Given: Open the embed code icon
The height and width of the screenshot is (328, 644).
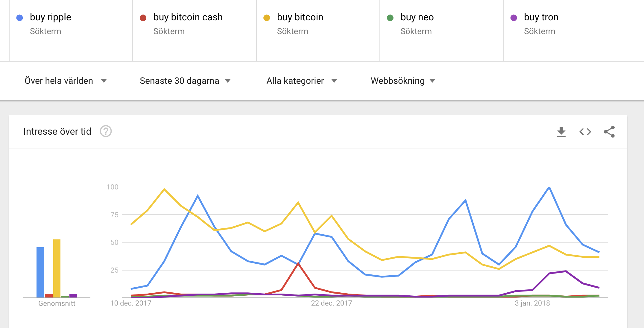Looking at the screenshot, I should click(x=585, y=132).
